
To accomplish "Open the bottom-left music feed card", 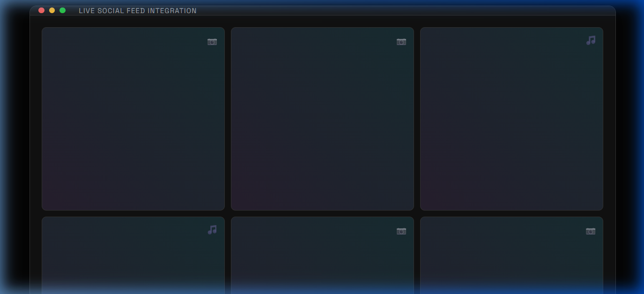I will click(133, 255).
